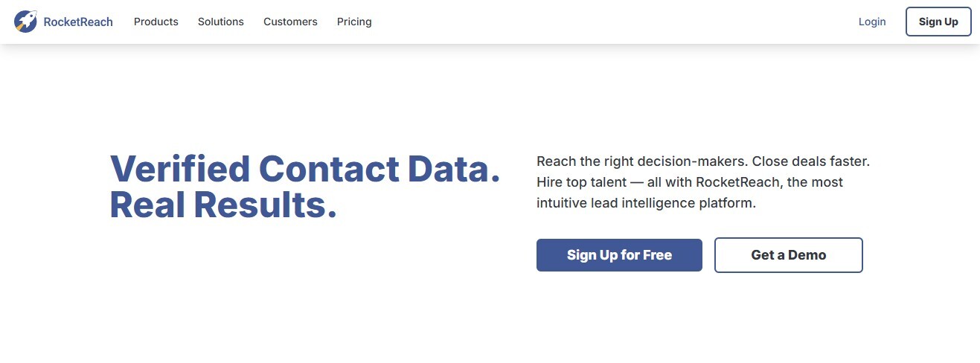Click the word Verified in the headline

[x=180, y=170]
